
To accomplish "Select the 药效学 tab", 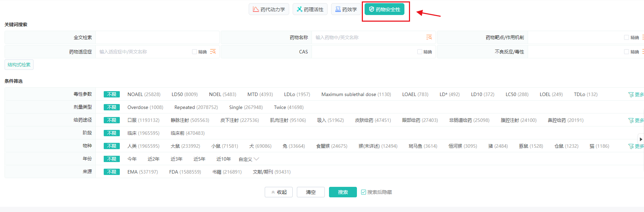I will pyautogui.click(x=346, y=9).
